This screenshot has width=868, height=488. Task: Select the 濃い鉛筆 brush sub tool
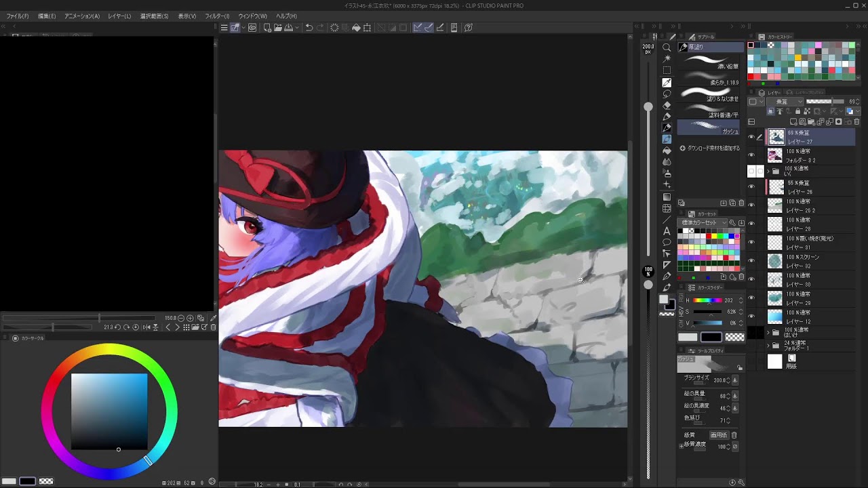point(710,62)
